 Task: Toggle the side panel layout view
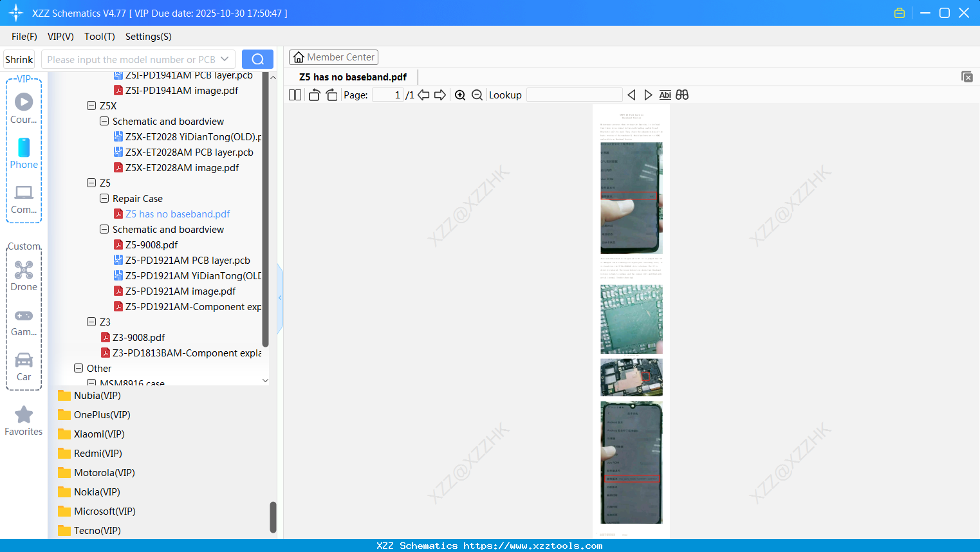(x=295, y=95)
